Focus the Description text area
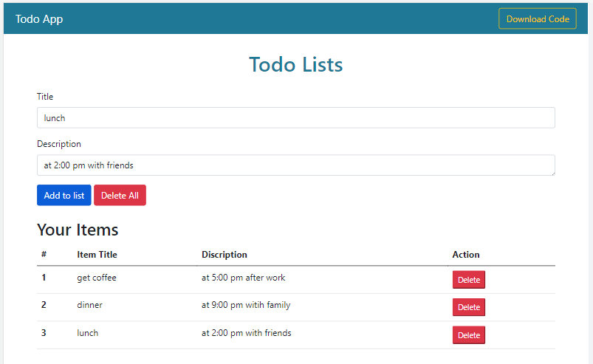The height and width of the screenshot is (364, 593). pyautogui.click(x=295, y=165)
